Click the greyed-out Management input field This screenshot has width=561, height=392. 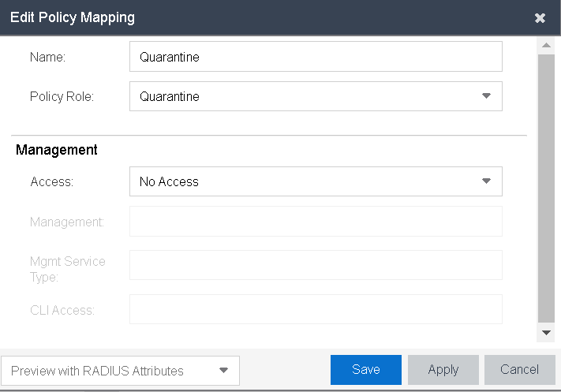tap(316, 222)
